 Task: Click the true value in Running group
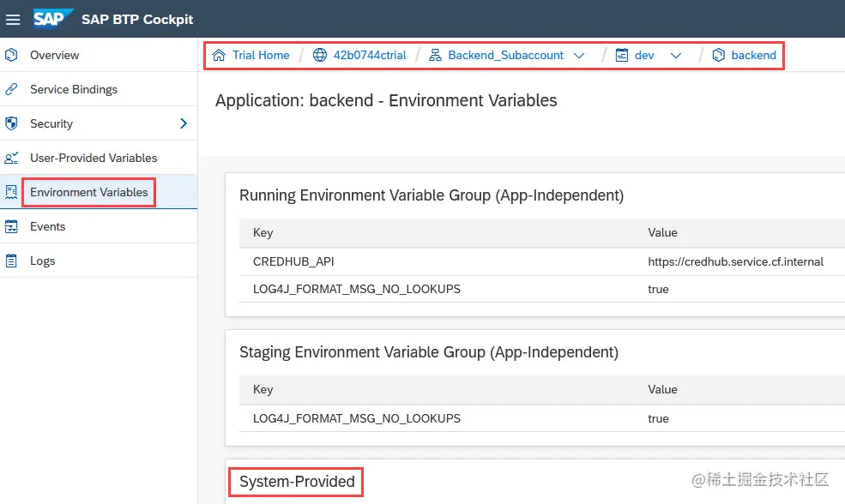(x=658, y=289)
